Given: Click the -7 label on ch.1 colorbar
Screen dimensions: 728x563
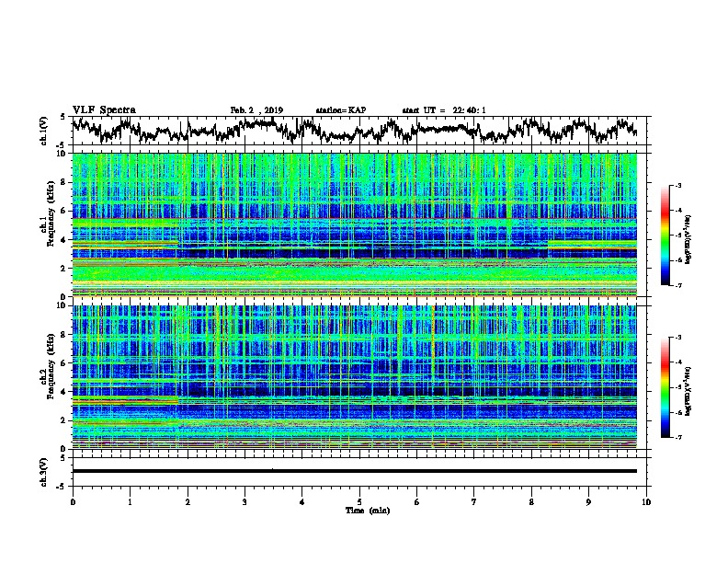Looking at the screenshot, I should (x=678, y=285).
